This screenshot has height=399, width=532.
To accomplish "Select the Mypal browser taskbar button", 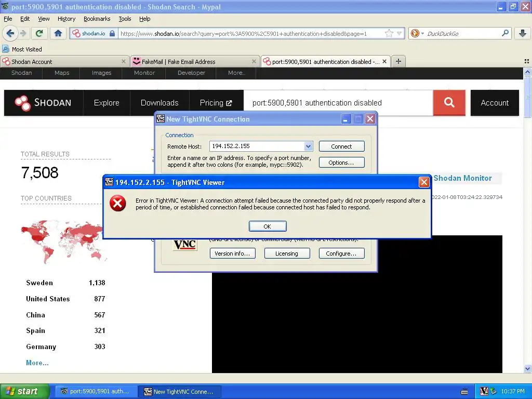I will tap(96, 391).
